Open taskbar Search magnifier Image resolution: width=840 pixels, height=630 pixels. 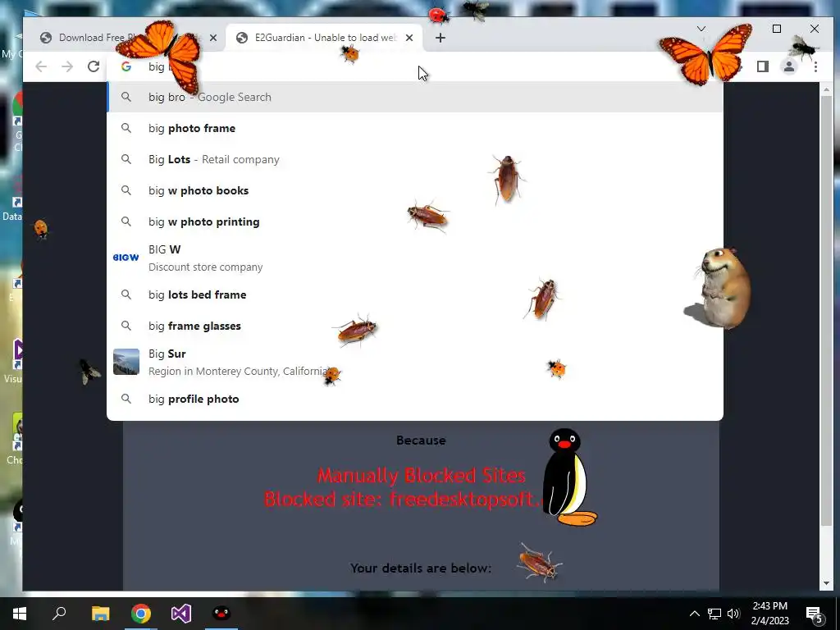coord(59,614)
